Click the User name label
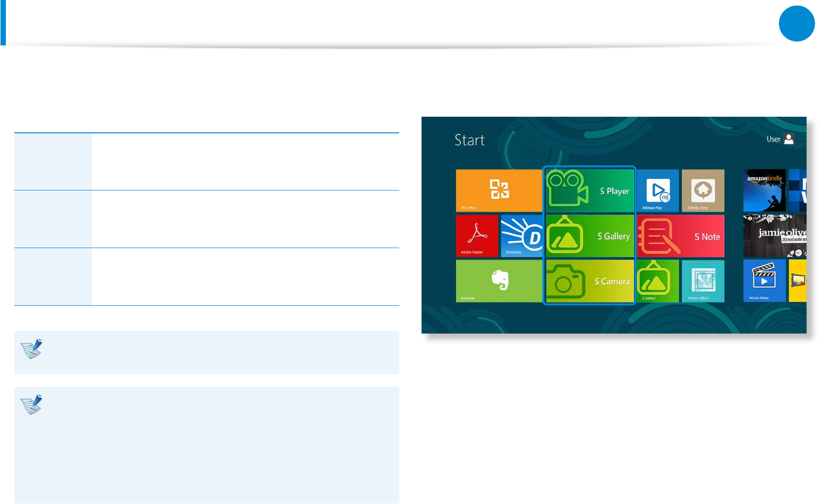 (774, 139)
